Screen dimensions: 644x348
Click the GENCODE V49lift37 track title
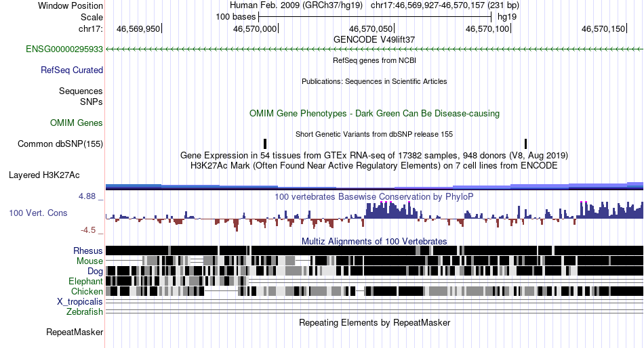pyautogui.click(x=374, y=39)
